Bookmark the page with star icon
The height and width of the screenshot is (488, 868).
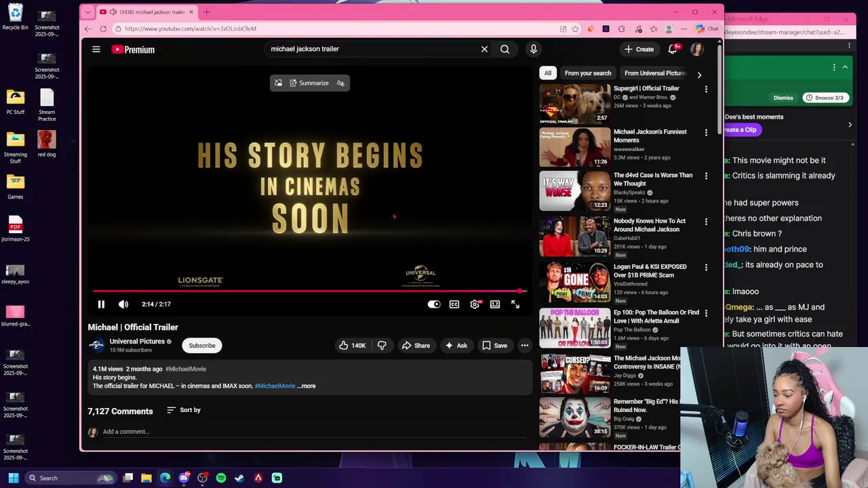575,28
